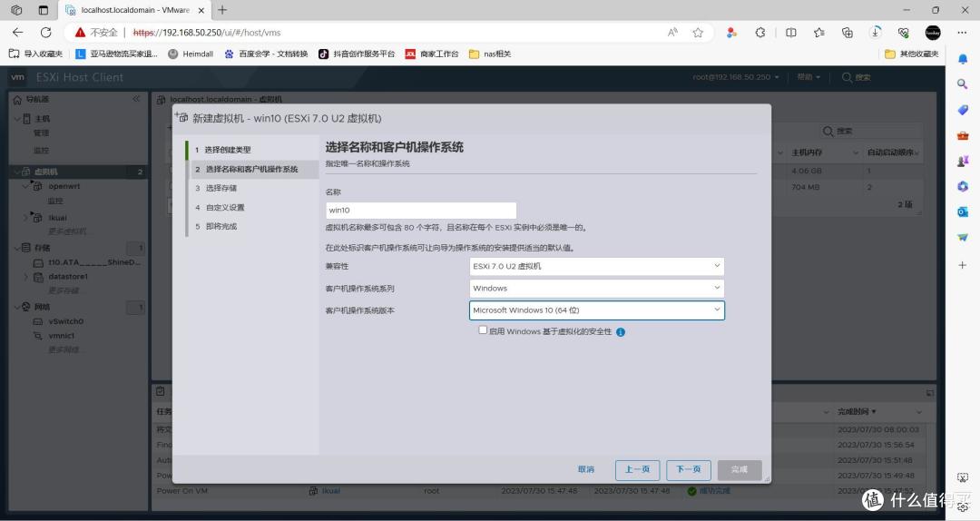
Task: Click the sidebar notification bell icon
Action: pyautogui.click(x=963, y=59)
